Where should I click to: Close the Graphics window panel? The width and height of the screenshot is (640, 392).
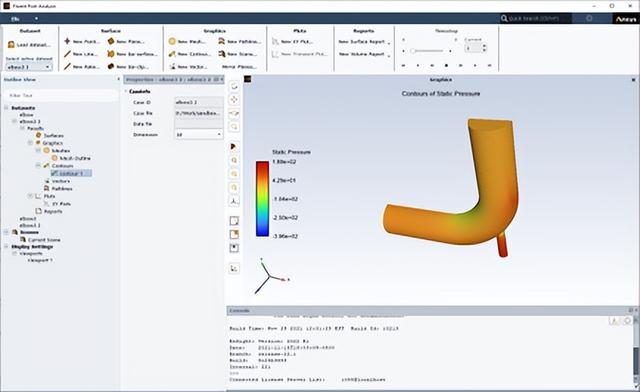click(x=633, y=80)
